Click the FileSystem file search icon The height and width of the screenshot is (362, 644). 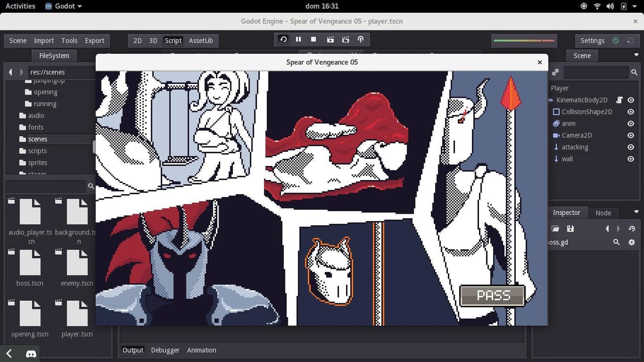tap(91, 186)
